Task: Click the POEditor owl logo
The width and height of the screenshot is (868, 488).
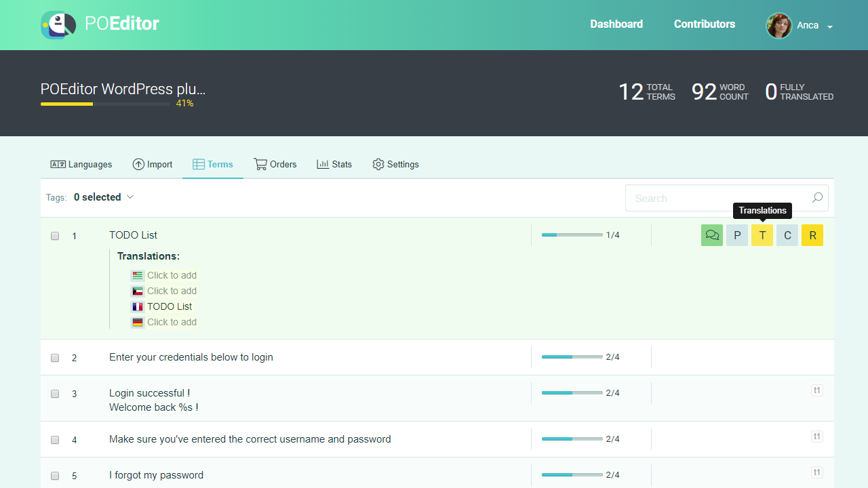Action: click(x=58, y=24)
